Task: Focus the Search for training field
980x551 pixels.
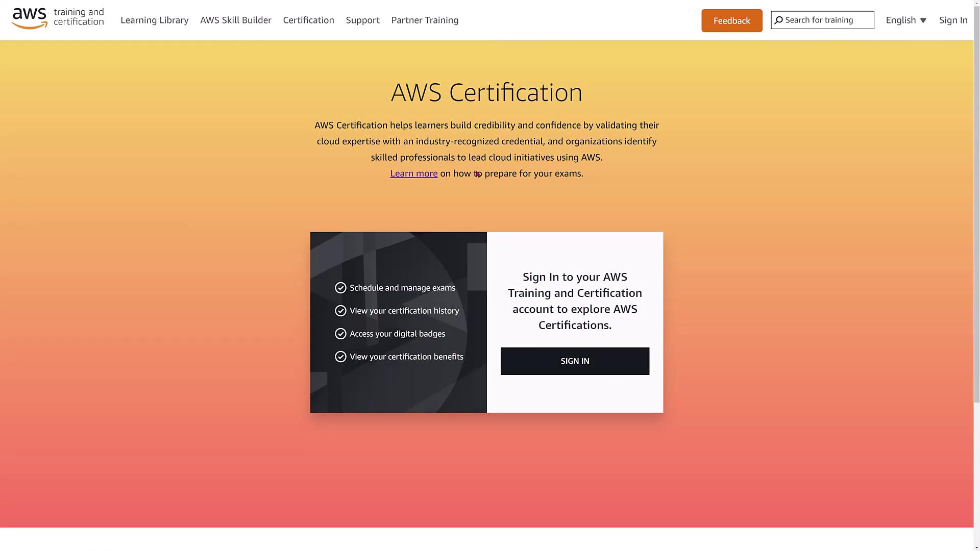Action: click(822, 20)
